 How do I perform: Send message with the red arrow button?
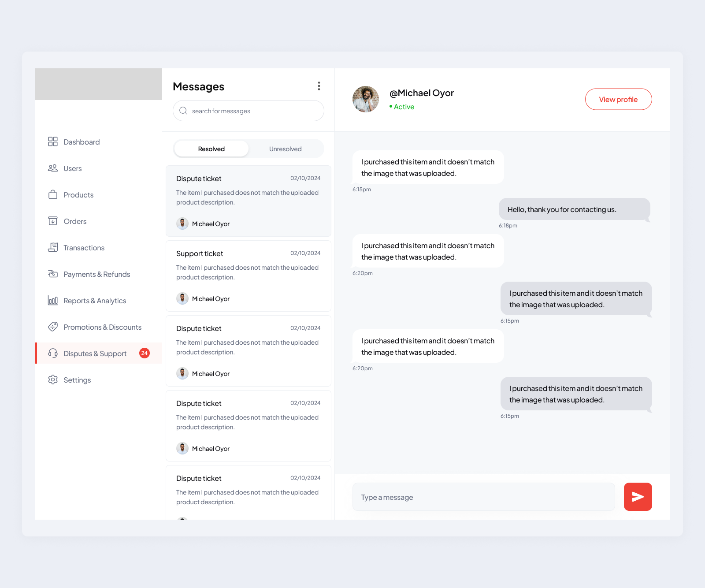(x=638, y=497)
